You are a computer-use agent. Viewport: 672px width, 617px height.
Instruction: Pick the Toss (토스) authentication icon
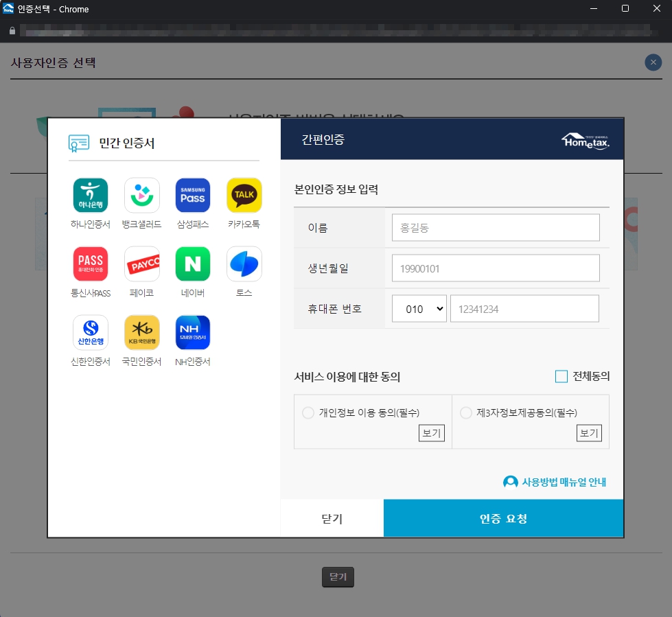pyautogui.click(x=244, y=264)
